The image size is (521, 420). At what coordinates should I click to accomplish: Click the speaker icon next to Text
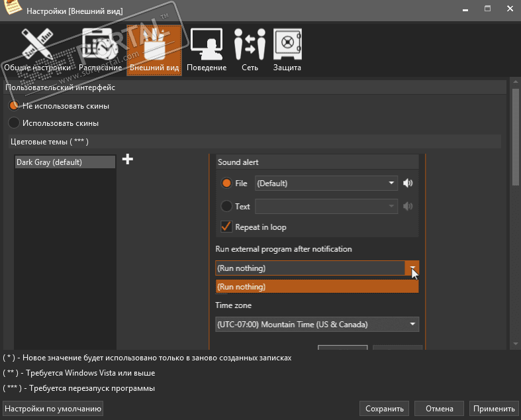tap(408, 206)
